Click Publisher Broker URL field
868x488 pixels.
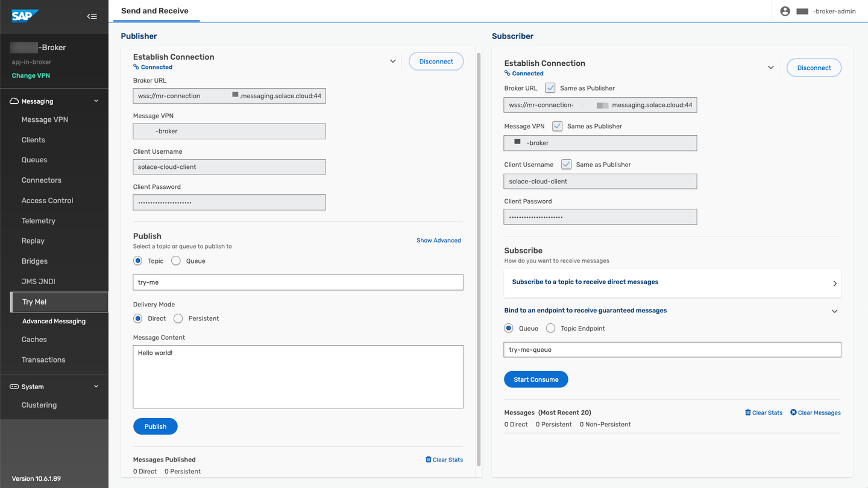coord(229,96)
